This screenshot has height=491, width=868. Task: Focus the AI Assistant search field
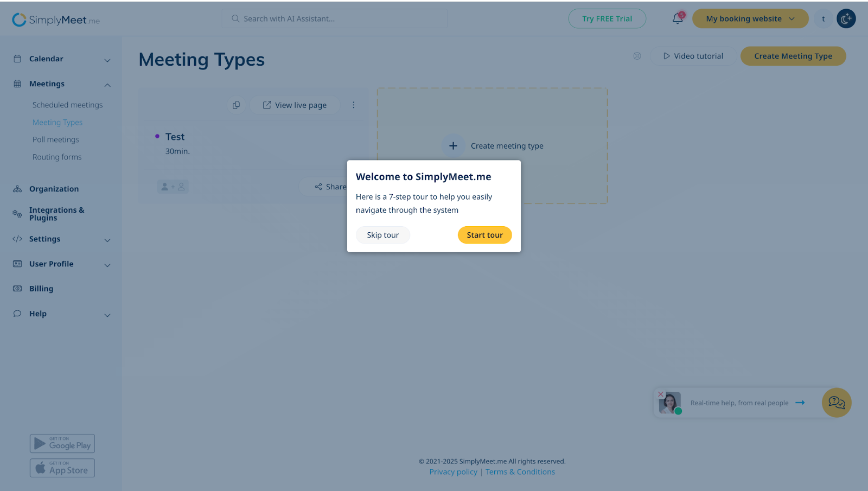pyautogui.click(x=335, y=18)
